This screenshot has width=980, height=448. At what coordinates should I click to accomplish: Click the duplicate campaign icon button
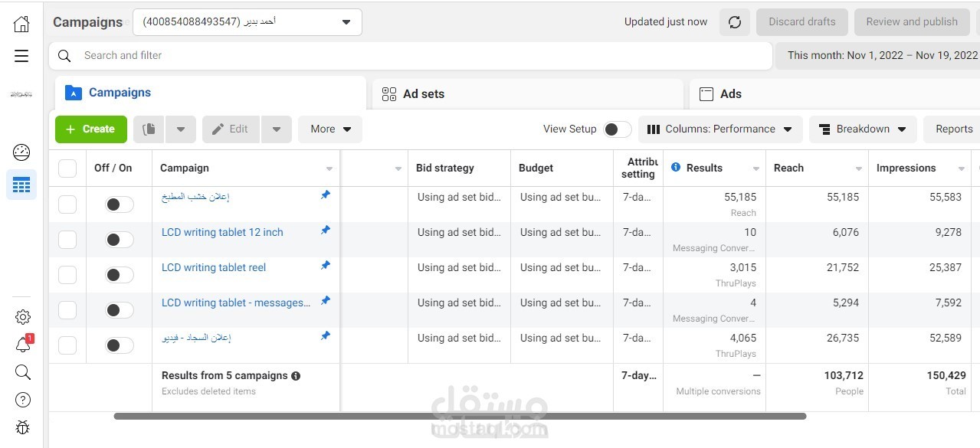[x=149, y=129]
